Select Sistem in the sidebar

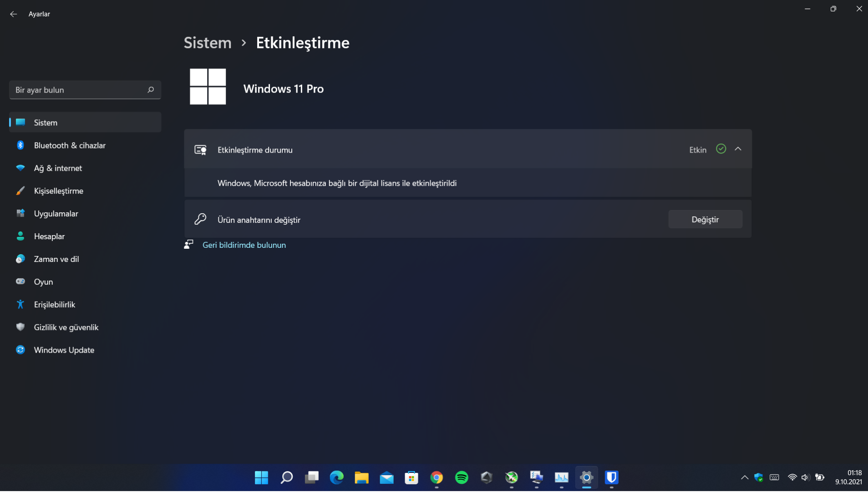[85, 123]
